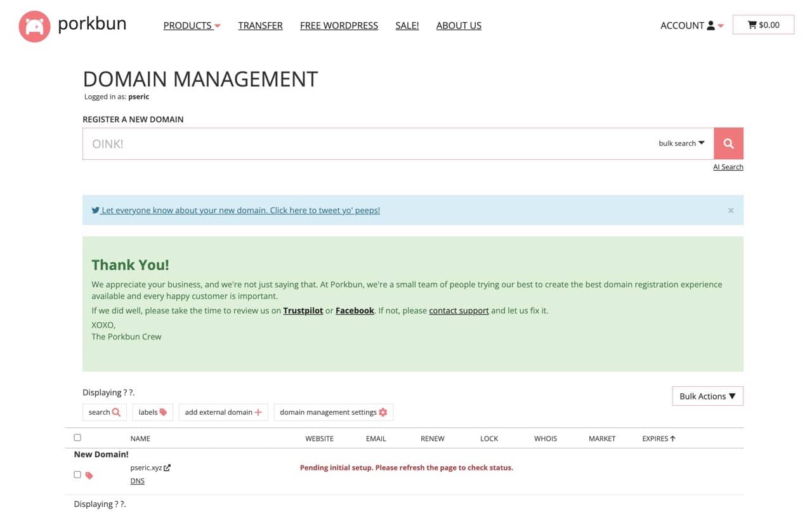Viewport: 812px width, 529px height.
Task: Click the EMAIL column header
Action: click(x=376, y=438)
